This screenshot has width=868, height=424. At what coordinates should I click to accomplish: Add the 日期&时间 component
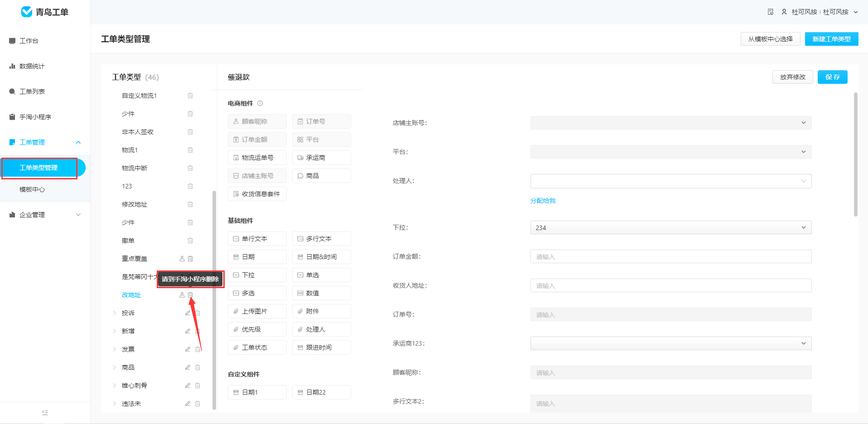pos(322,257)
